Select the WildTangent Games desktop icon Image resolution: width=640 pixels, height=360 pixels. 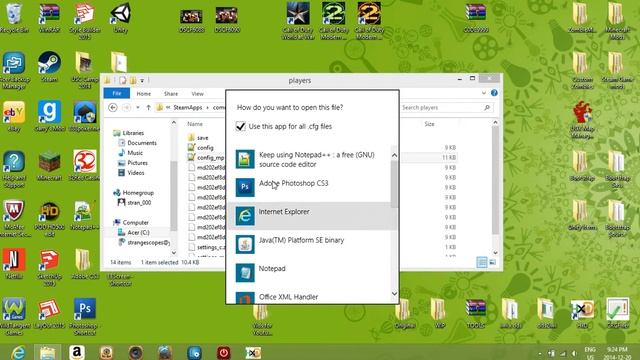14,316
